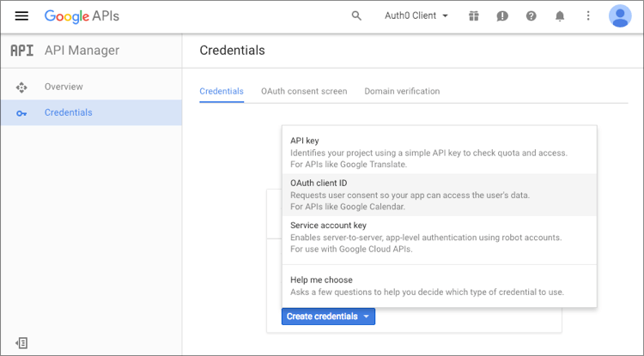This screenshot has width=644, height=356.
Task: Show notifications via bell icon
Action: (x=560, y=16)
